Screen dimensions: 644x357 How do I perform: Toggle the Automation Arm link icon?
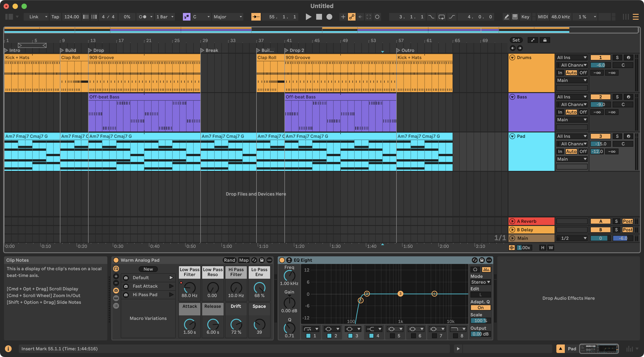coord(352,17)
